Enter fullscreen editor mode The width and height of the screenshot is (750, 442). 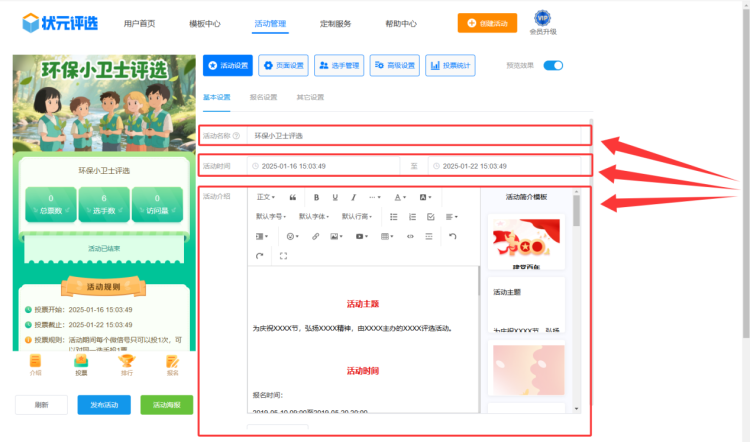[284, 256]
